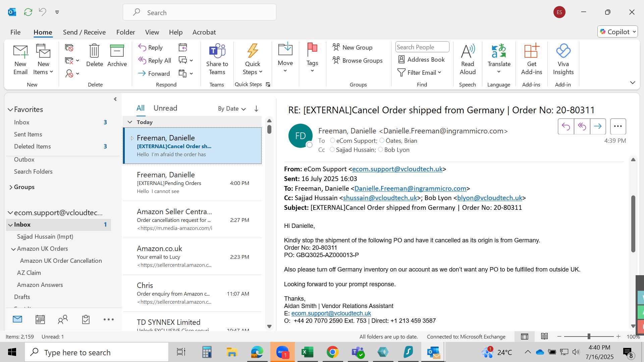Open the Folder tab
Image resolution: width=644 pixels, height=362 pixels.
point(126,32)
